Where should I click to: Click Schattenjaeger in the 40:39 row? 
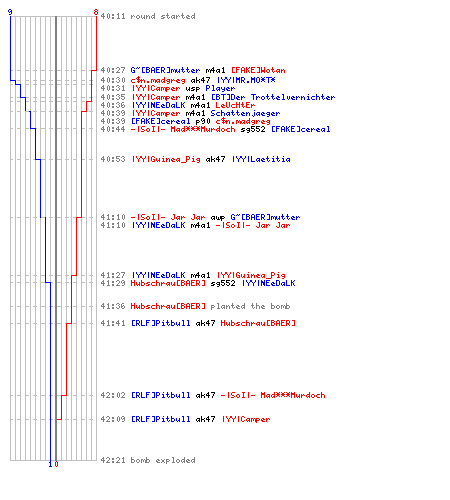(x=245, y=113)
